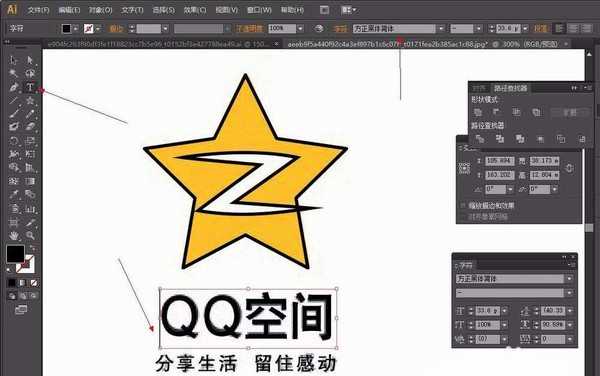Open the stroke weight dropdown in control bar
600x376 pixels.
tap(165, 29)
